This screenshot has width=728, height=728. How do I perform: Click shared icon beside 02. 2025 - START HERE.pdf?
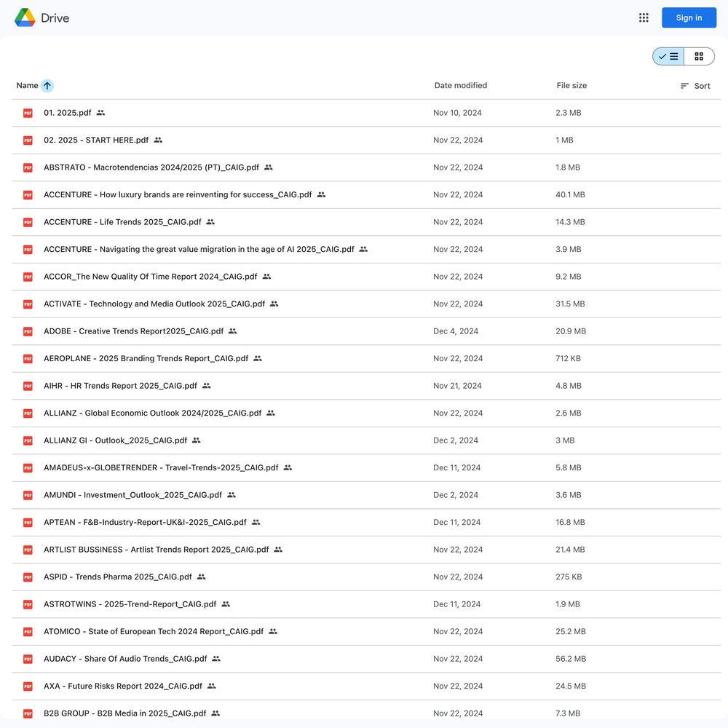(158, 141)
